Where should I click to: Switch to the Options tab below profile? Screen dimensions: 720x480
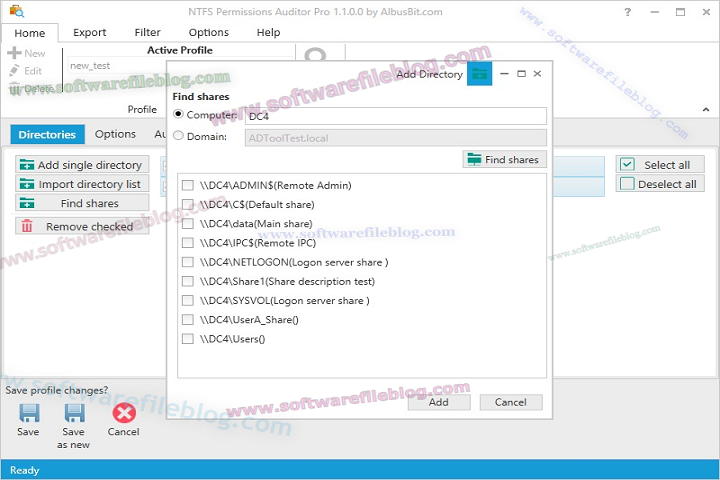[115, 134]
